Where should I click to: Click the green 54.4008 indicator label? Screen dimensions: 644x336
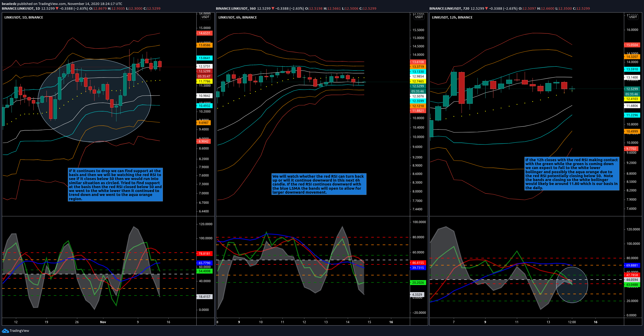(204, 271)
